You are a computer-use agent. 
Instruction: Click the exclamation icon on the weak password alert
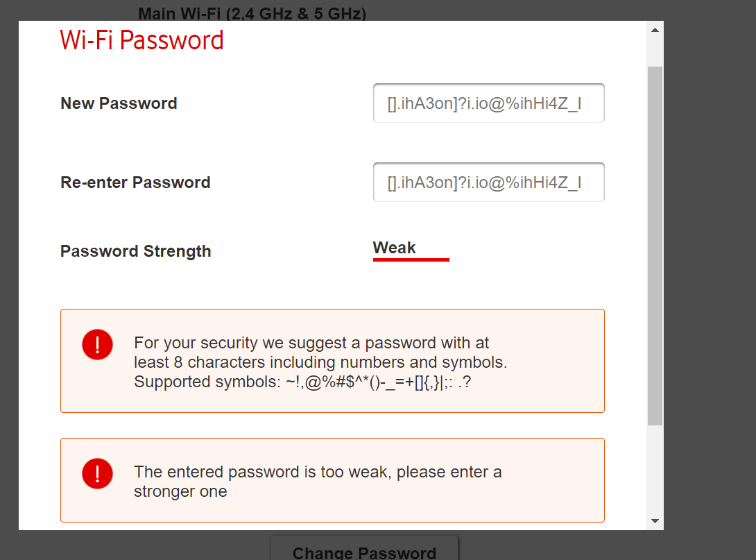(x=97, y=473)
